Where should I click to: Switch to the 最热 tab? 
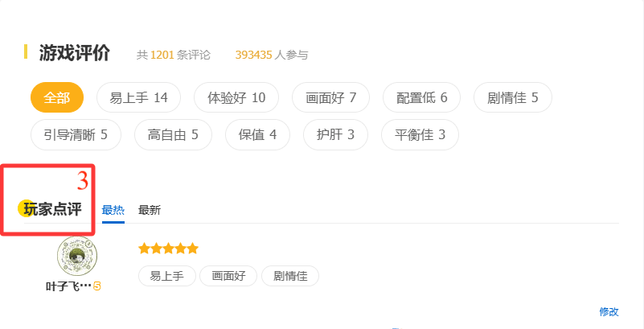click(x=113, y=210)
